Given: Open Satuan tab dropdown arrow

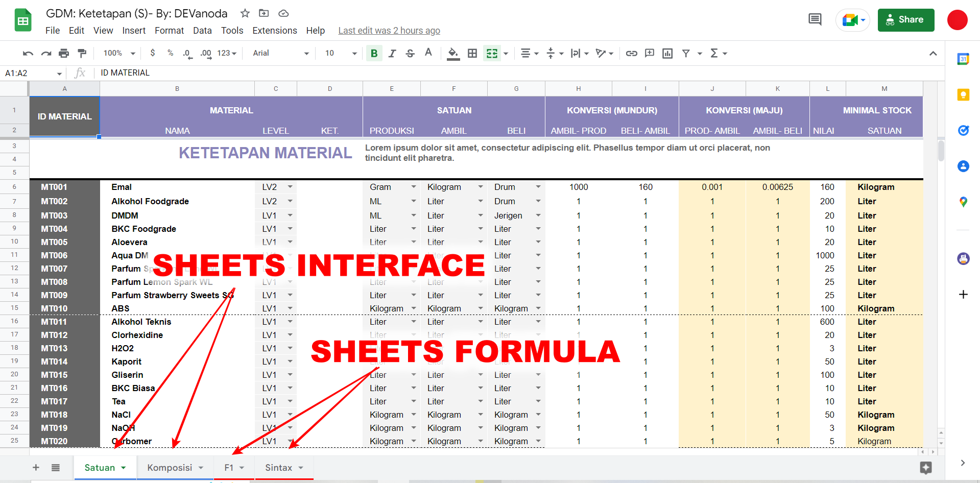Looking at the screenshot, I should pos(123,468).
